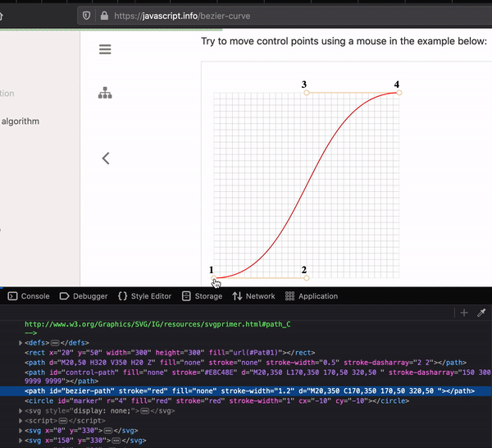The width and height of the screenshot is (492, 448).
Task: Click the padlock site security icon
Action: (x=104, y=16)
